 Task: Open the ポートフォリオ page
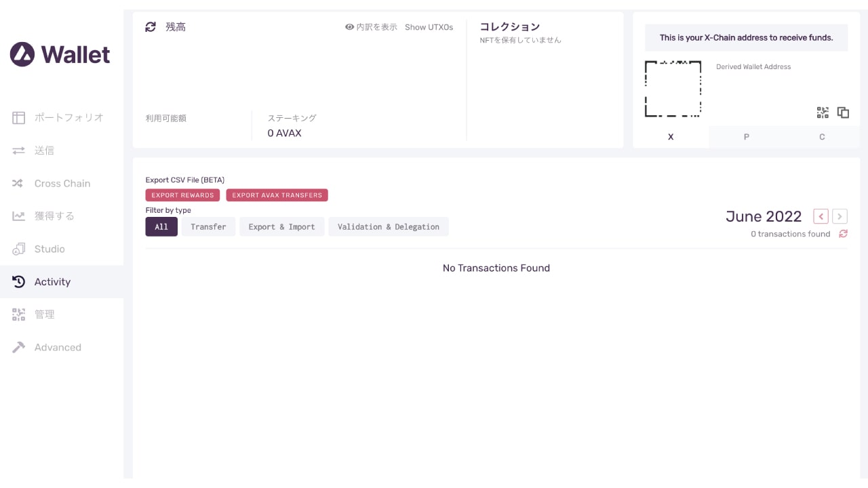click(x=62, y=117)
